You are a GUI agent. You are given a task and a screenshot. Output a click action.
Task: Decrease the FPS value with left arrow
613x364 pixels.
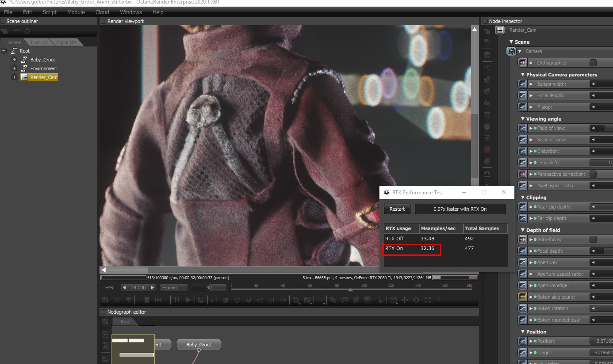coord(124,288)
